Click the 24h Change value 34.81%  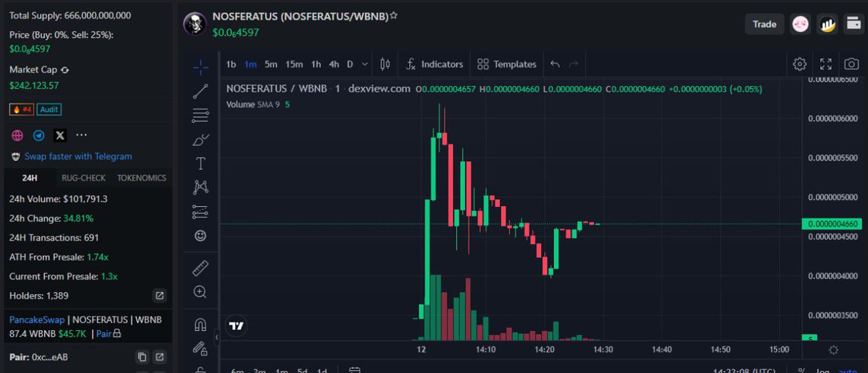coord(78,218)
